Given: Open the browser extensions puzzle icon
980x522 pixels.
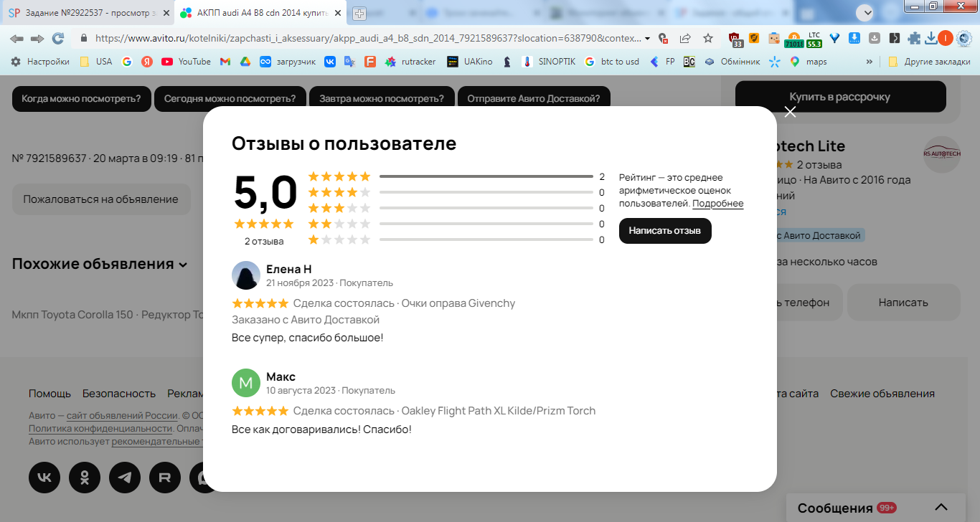Looking at the screenshot, I should [914, 38].
